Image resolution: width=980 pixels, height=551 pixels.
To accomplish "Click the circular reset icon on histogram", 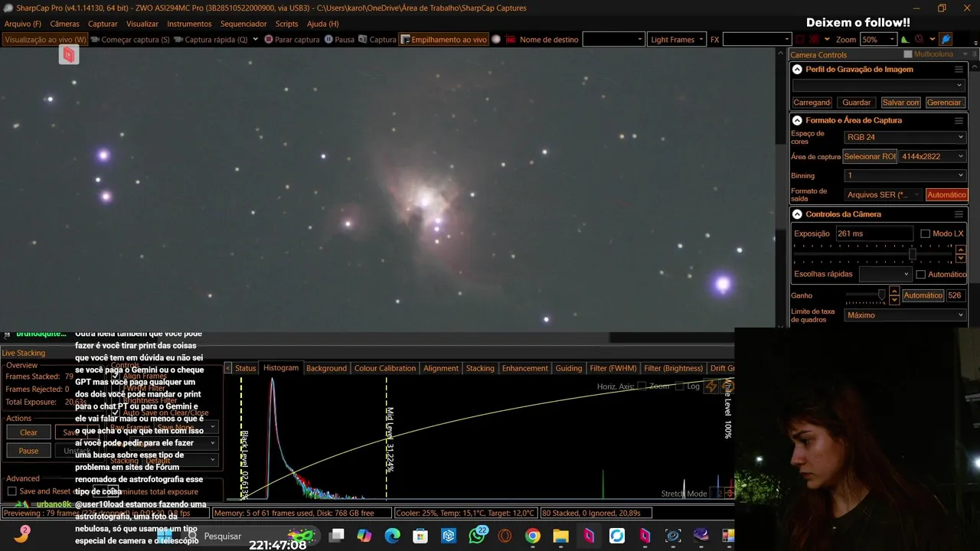I will pos(728,387).
